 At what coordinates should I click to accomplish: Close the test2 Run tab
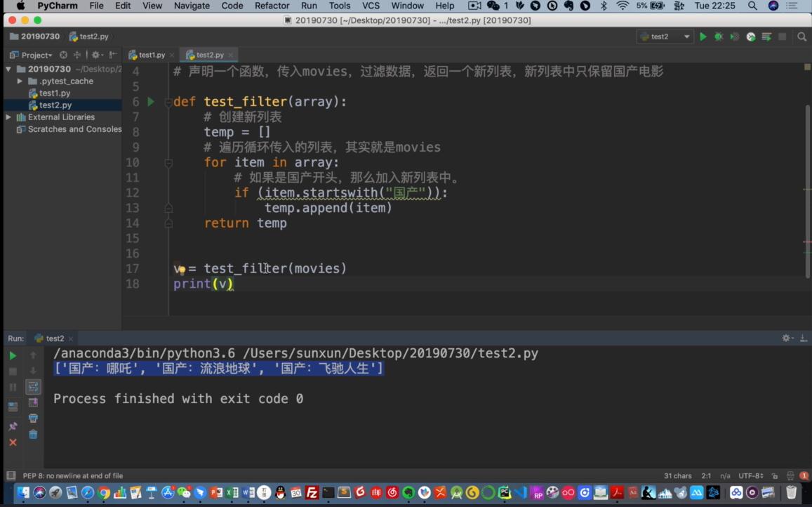click(x=70, y=338)
